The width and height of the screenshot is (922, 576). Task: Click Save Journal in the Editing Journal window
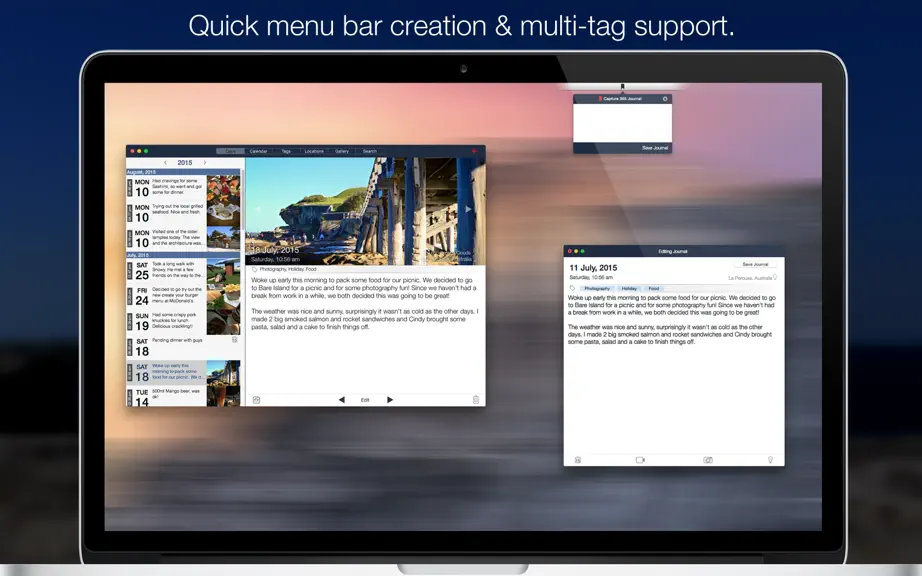pos(755,264)
